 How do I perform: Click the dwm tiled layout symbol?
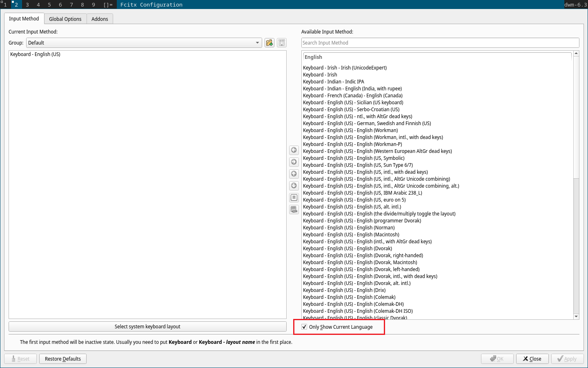tap(108, 4)
